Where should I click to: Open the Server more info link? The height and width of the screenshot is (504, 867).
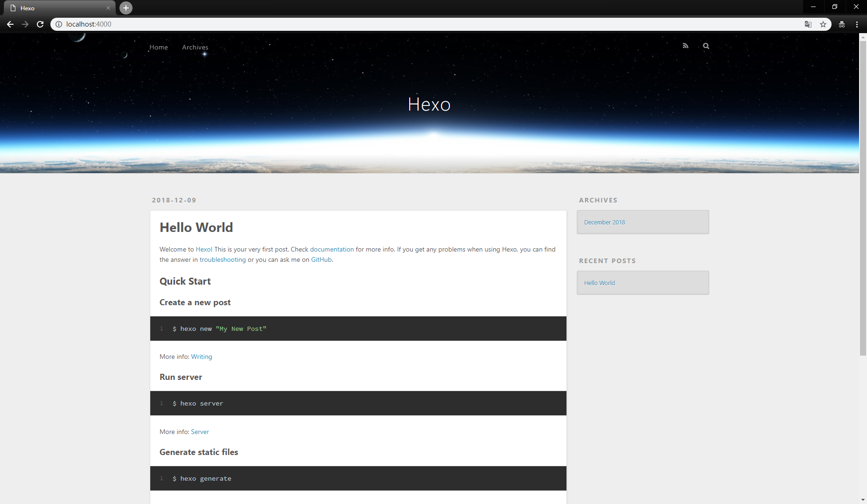click(x=200, y=432)
